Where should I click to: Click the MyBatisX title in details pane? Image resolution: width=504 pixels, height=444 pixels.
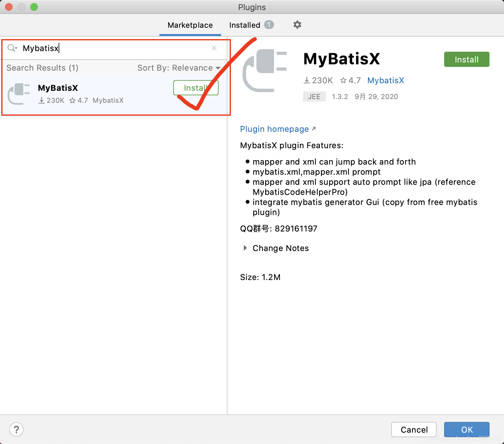(341, 59)
